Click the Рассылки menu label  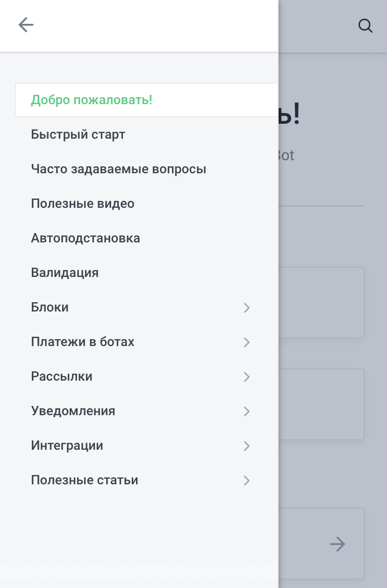(x=62, y=376)
